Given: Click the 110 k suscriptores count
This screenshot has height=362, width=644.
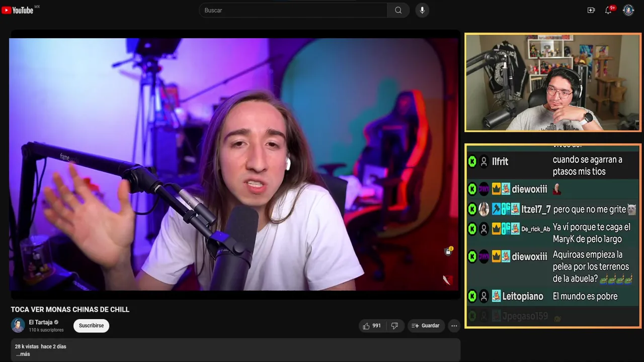Looking at the screenshot, I should pyautogui.click(x=46, y=330).
